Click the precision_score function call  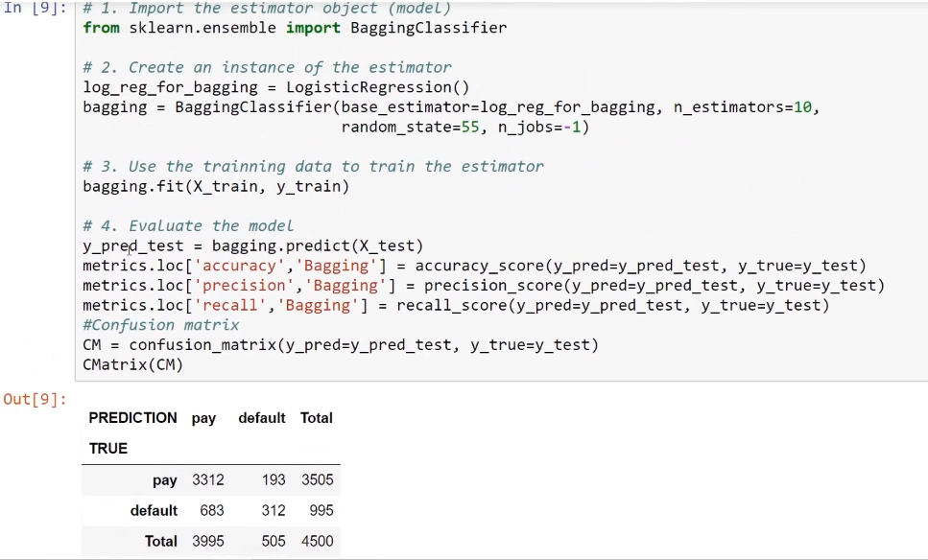654,286
